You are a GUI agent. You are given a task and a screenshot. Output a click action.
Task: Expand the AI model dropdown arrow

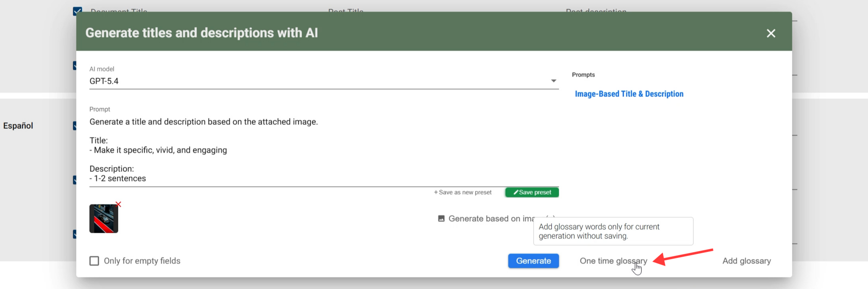[x=553, y=81]
